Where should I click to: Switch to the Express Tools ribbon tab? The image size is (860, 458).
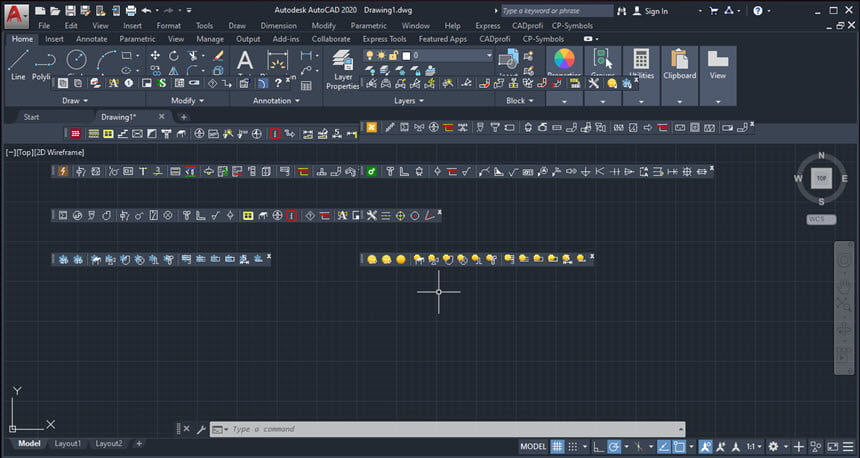coord(384,39)
